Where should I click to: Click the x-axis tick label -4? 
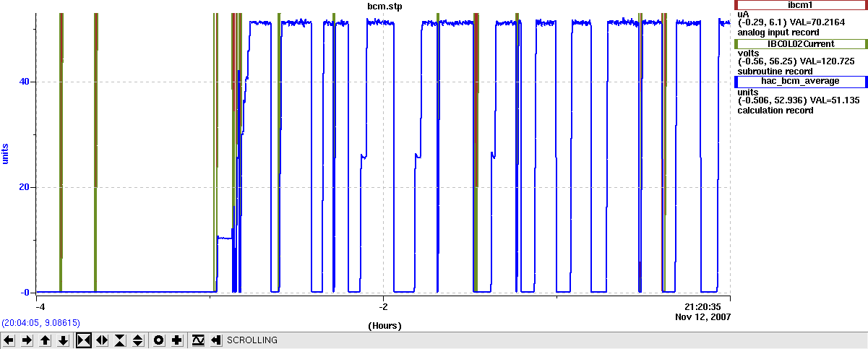pos(40,306)
